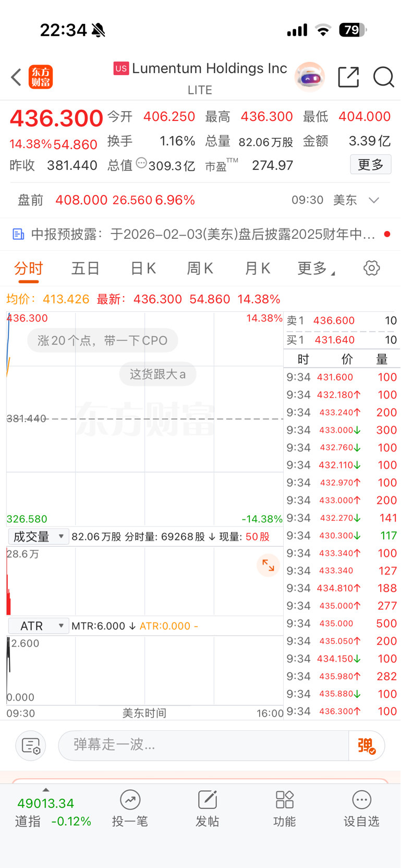
Task: Switch to the 周K tab
Action: click(x=200, y=268)
